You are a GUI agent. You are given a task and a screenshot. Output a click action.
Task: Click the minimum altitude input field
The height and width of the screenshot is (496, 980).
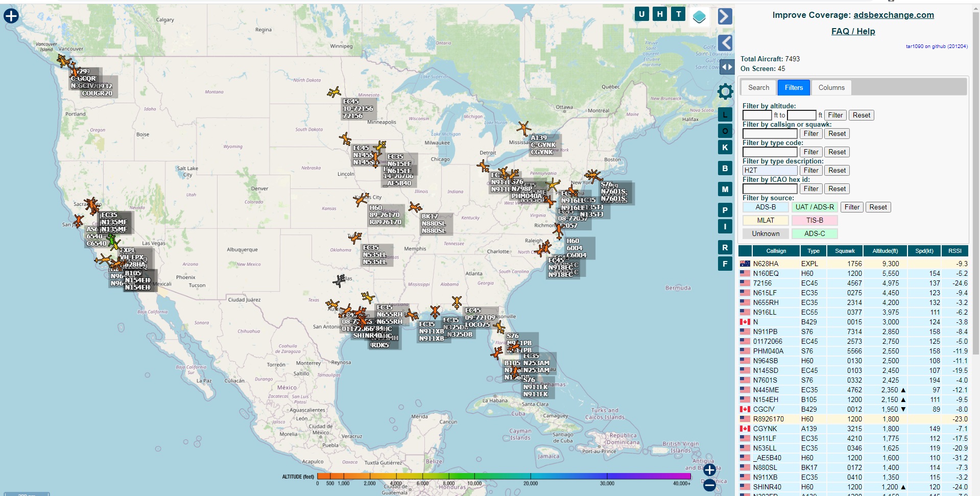(x=757, y=115)
